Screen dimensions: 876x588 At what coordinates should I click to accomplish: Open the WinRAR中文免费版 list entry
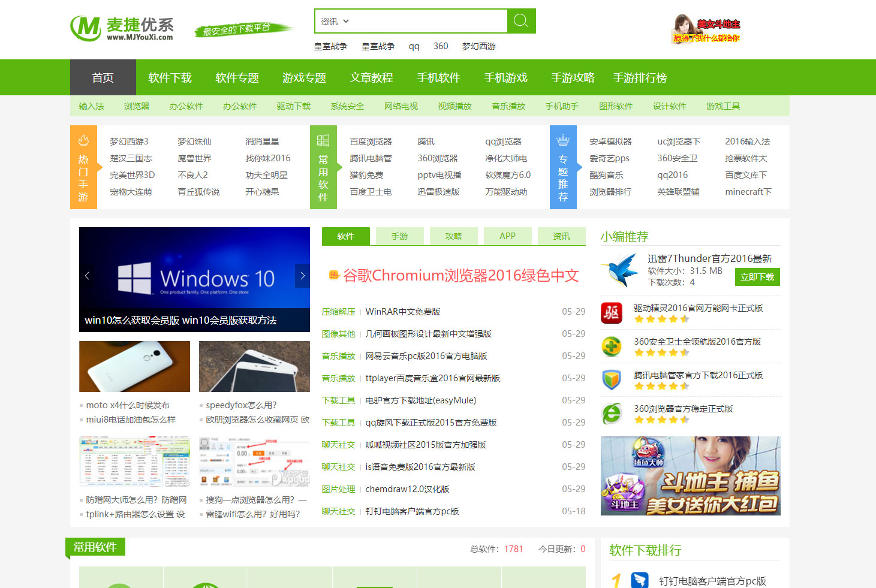pyautogui.click(x=403, y=312)
